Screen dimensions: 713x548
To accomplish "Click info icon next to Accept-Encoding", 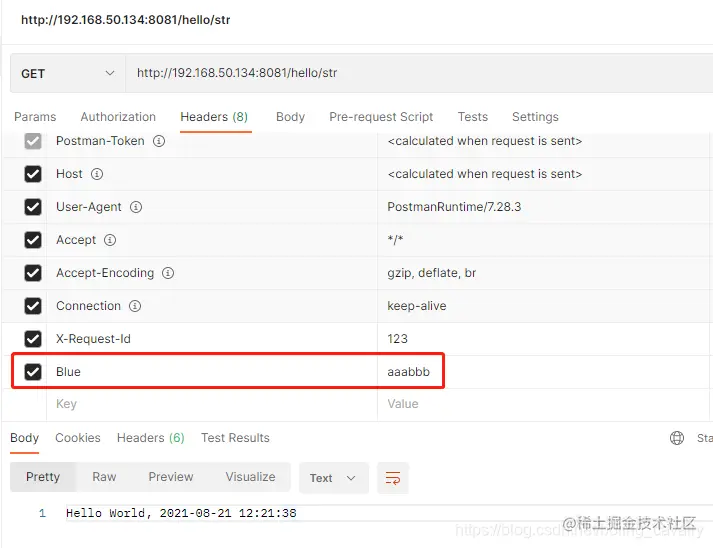I will coord(168,273).
